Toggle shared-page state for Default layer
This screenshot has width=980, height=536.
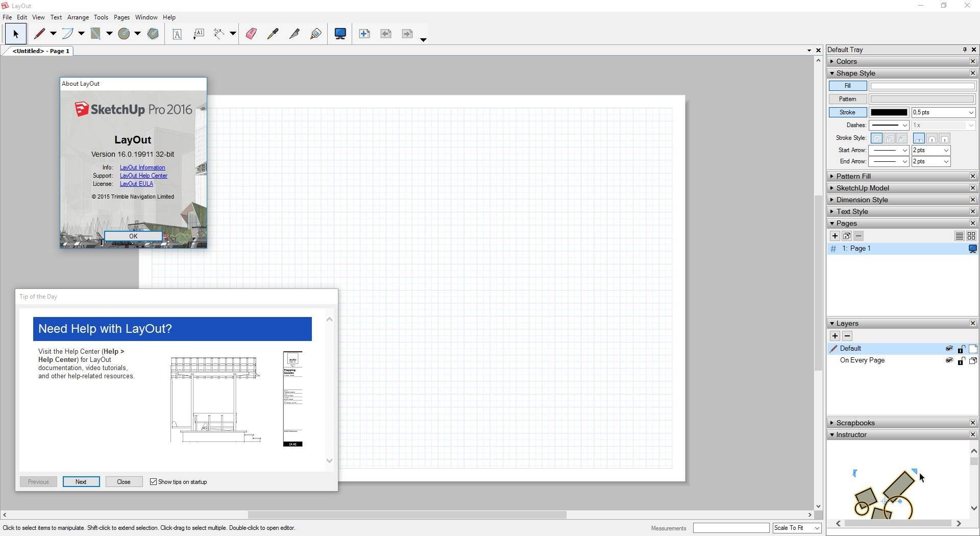pos(973,349)
